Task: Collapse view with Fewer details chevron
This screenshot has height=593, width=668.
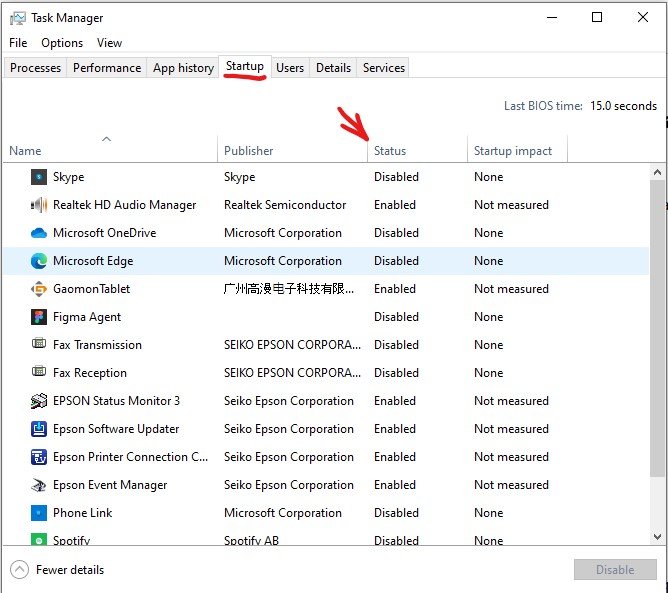Action: coord(20,570)
